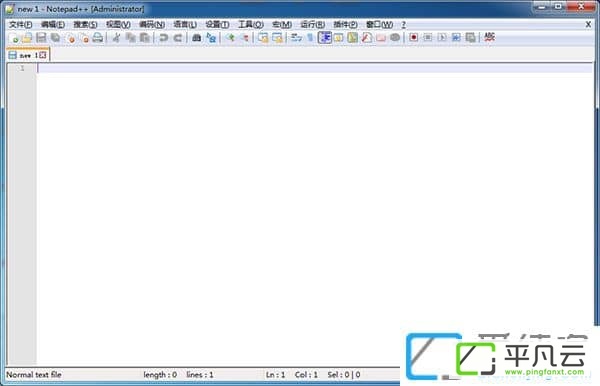Undo the last action via toolbar arrow

click(x=164, y=37)
